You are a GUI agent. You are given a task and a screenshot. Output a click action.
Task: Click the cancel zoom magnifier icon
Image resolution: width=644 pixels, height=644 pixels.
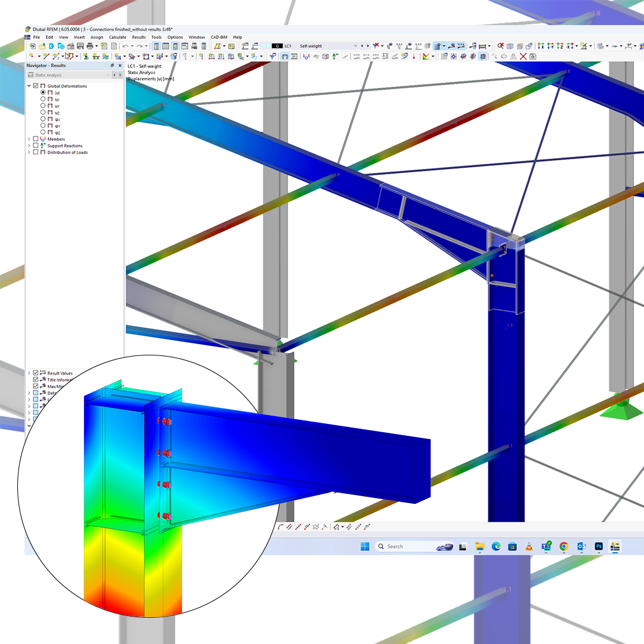coord(500,46)
